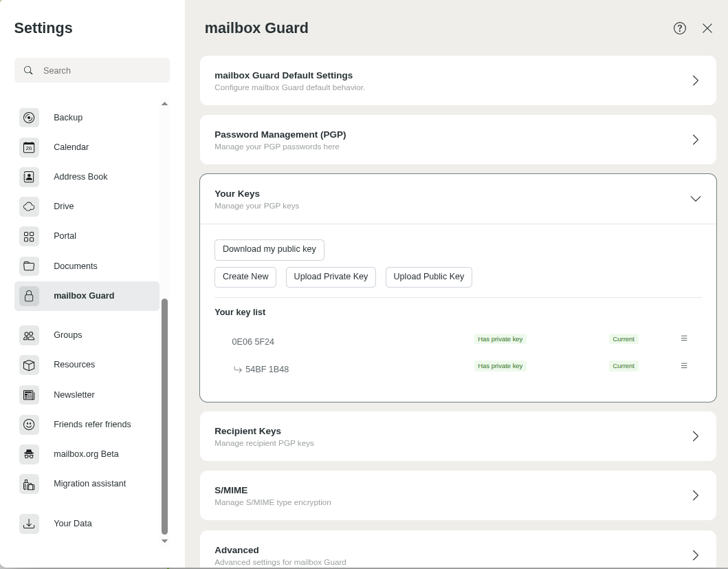
Task: Select the Drive cloud icon
Action: coord(29,206)
